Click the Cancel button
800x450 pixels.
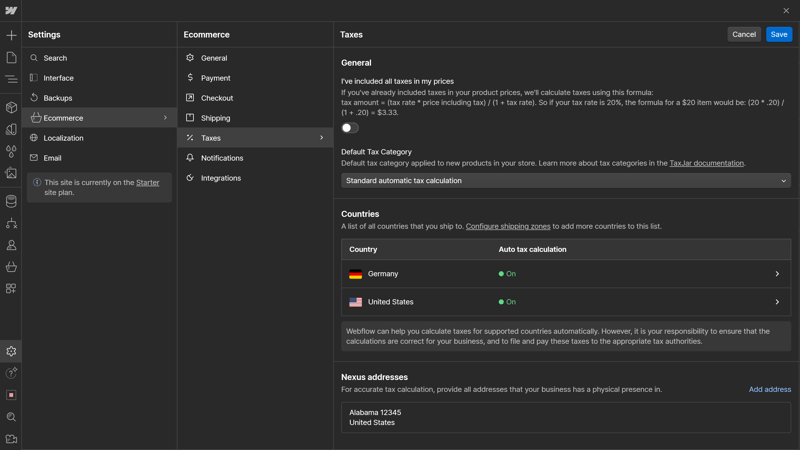(743, 34)
